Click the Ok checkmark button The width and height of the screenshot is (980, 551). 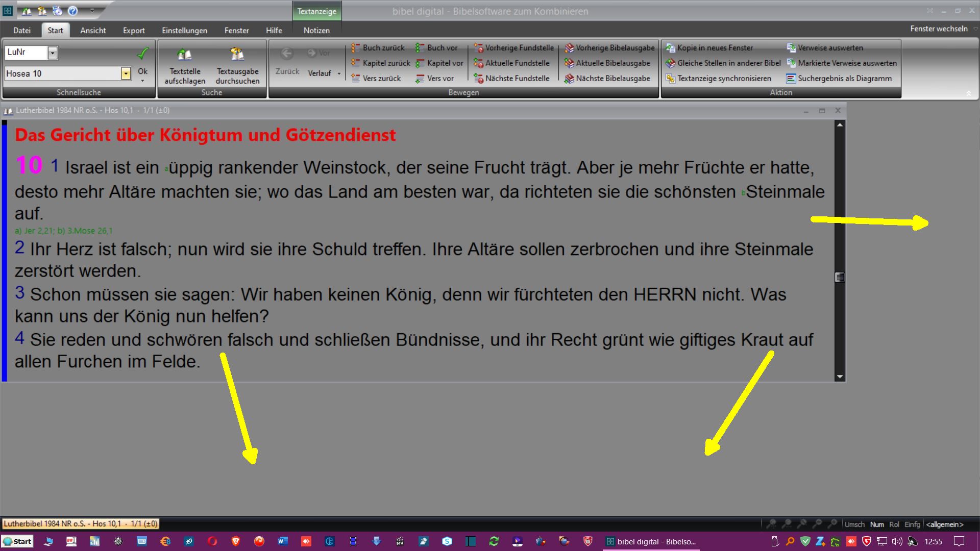pos(142,54)
